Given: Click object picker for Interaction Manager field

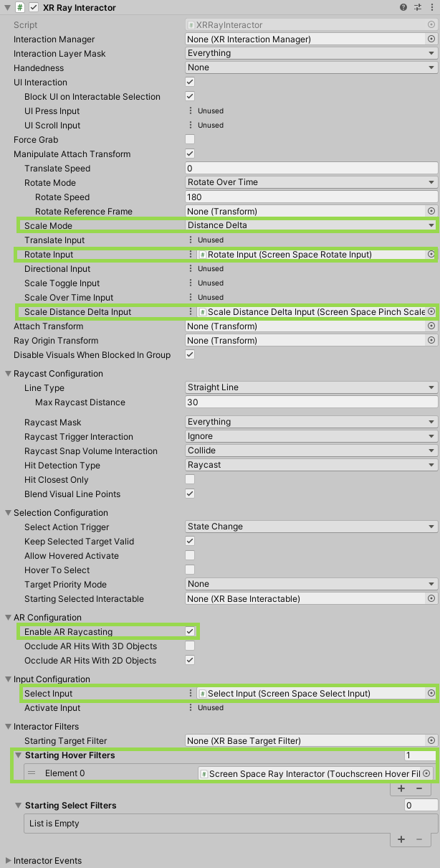Looking at the screenshot, I should pyautogui.click(x=431, y=39).
